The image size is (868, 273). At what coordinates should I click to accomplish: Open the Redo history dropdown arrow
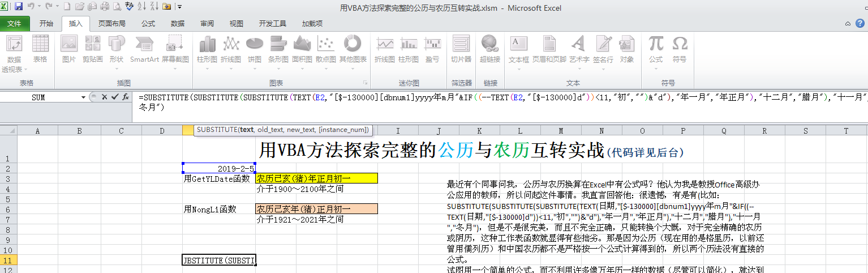57,7
